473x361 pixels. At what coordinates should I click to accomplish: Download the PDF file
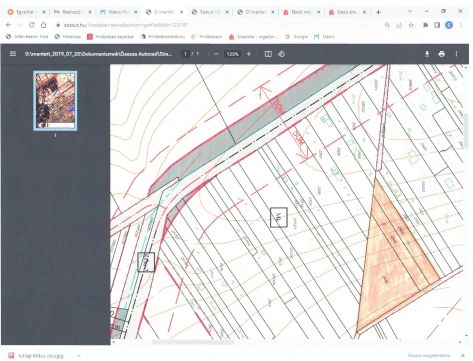click(427, 54)
